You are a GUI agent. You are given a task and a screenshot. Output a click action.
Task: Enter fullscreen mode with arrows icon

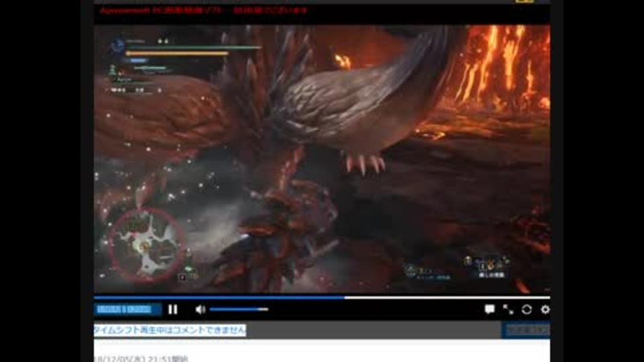point(508,309)
